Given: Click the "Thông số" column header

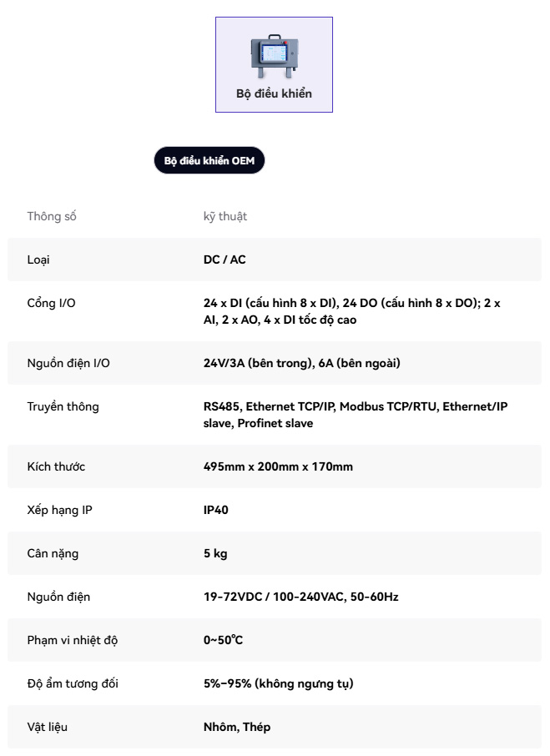Looking at the screenshot, I should click(52, 216).
